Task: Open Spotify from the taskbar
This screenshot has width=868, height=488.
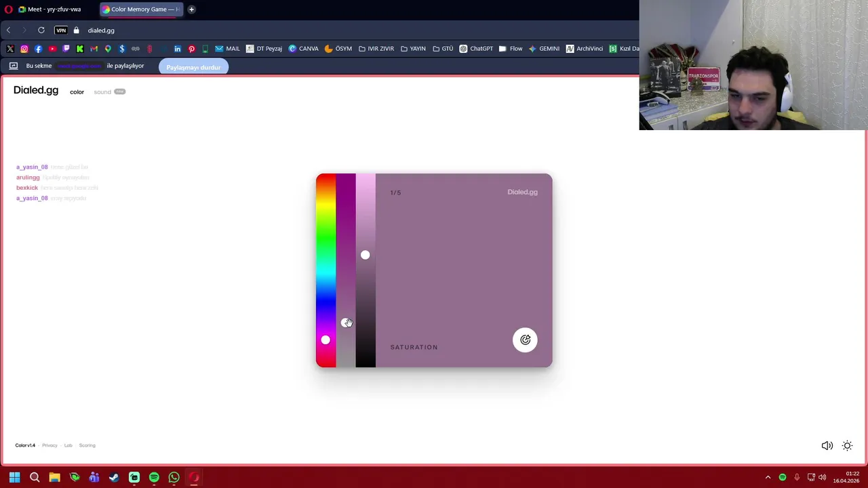Action: [x=154, y=478]
